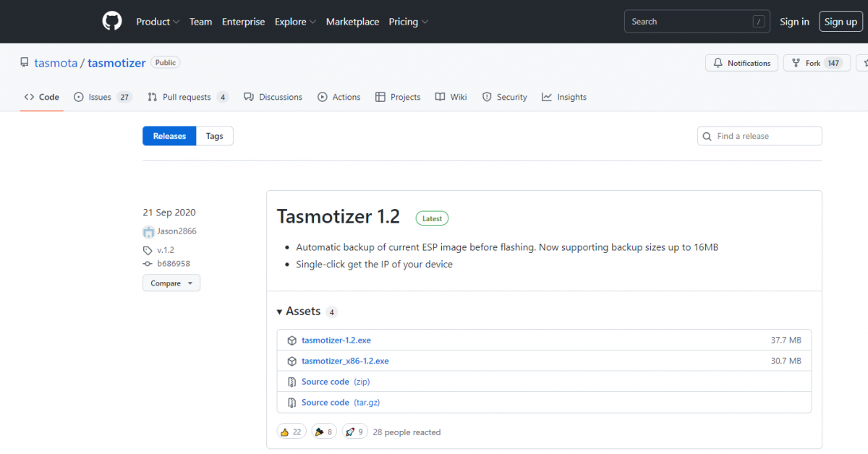Image resolution: width=868 pixels, height=454 pixels.
Task: Click the search magnifier icon in release finder
Action: 707,137
